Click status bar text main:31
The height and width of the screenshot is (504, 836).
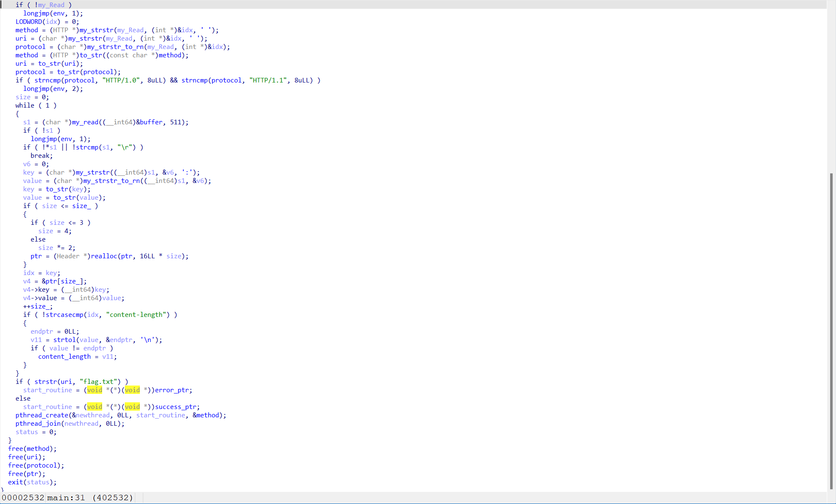pyautogui.click(x=66, y=498)
